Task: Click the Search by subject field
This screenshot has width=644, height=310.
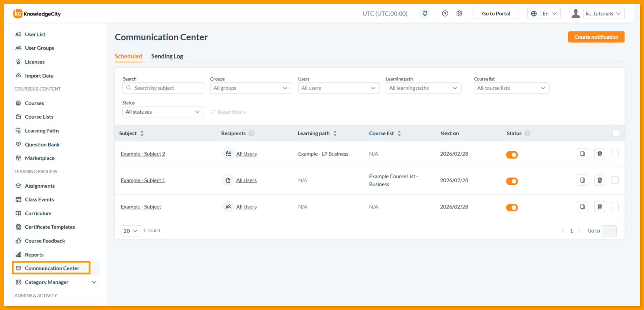Action: click(163, 88)
